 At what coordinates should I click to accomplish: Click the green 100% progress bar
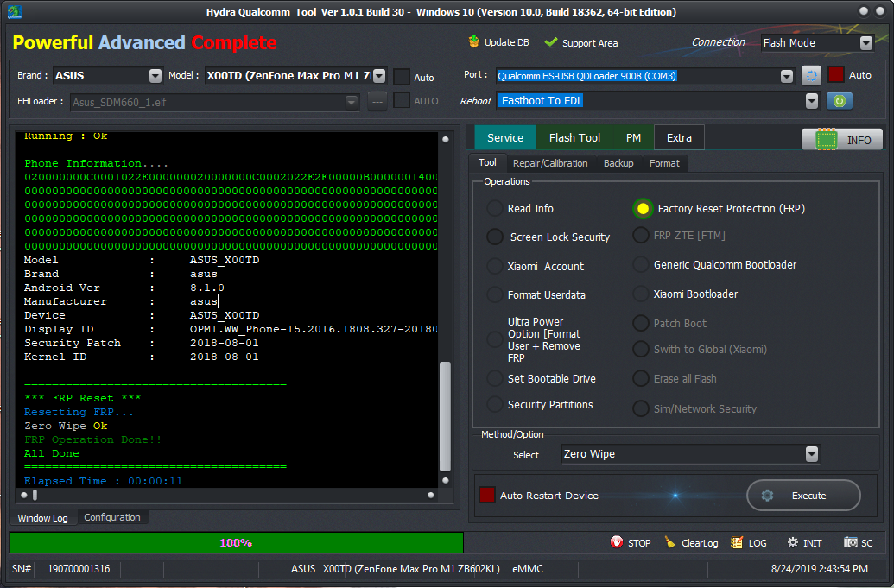tap(237, 542)
